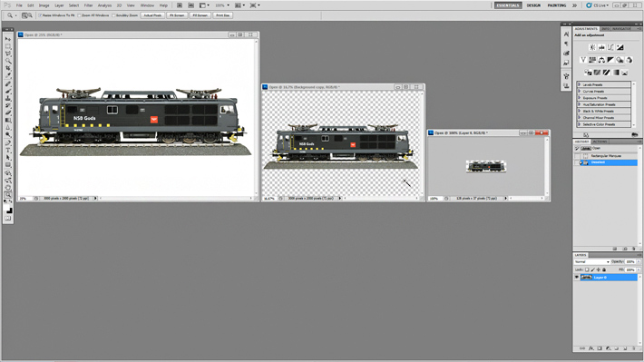Enable Scrubby Zoom checkbox

click(x=113, y=15)
